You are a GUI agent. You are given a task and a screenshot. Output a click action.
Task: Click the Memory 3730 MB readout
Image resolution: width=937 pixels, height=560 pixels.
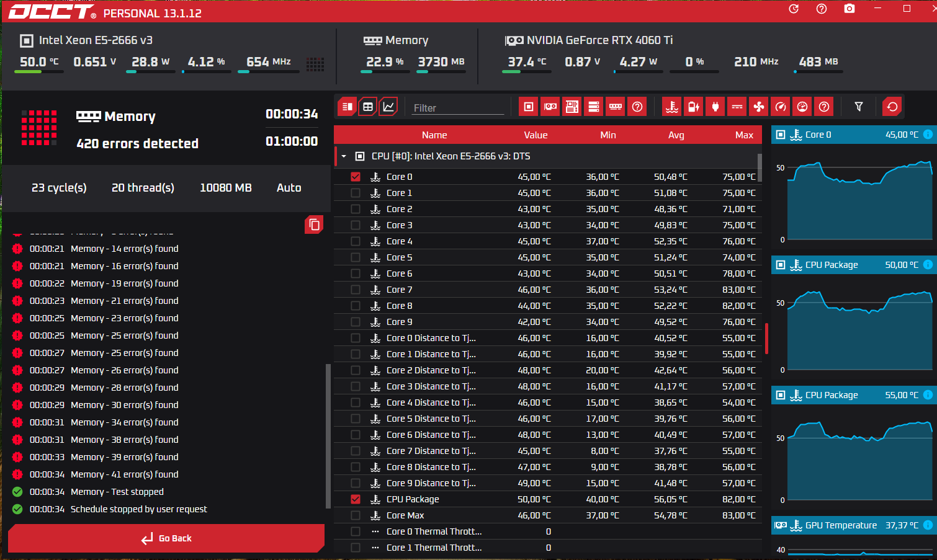point(441,62)
